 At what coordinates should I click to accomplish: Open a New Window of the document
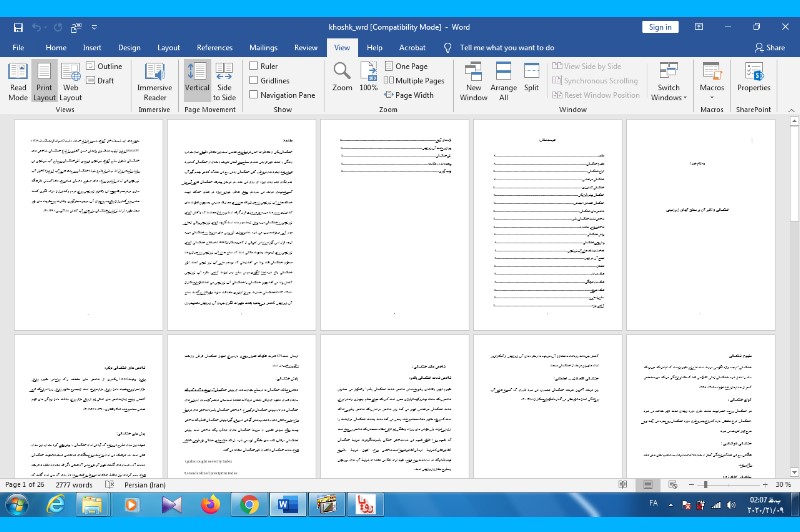pos(474,79)
